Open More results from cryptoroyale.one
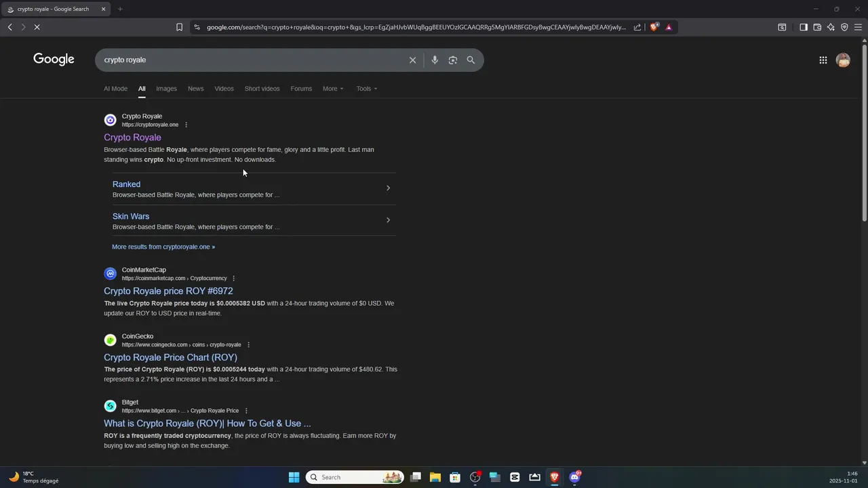Viewport: 868px width, 488px height. [x=163, y=247]
